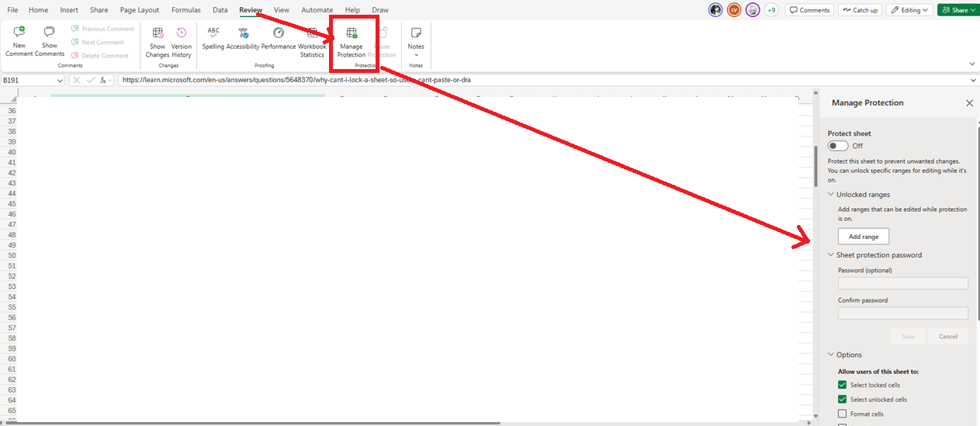980x426 pixels.
Task: Click Delete Comment in Comments group
Action: click(99, 55)
